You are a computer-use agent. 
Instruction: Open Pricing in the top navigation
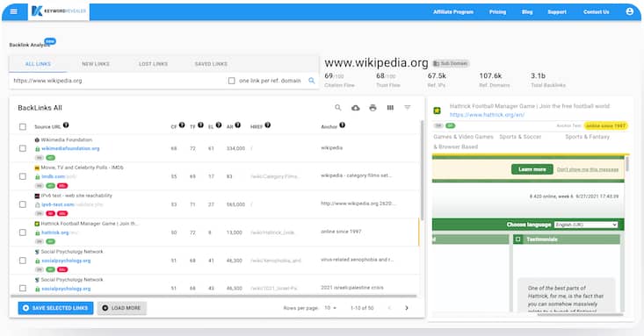(497, 12)
